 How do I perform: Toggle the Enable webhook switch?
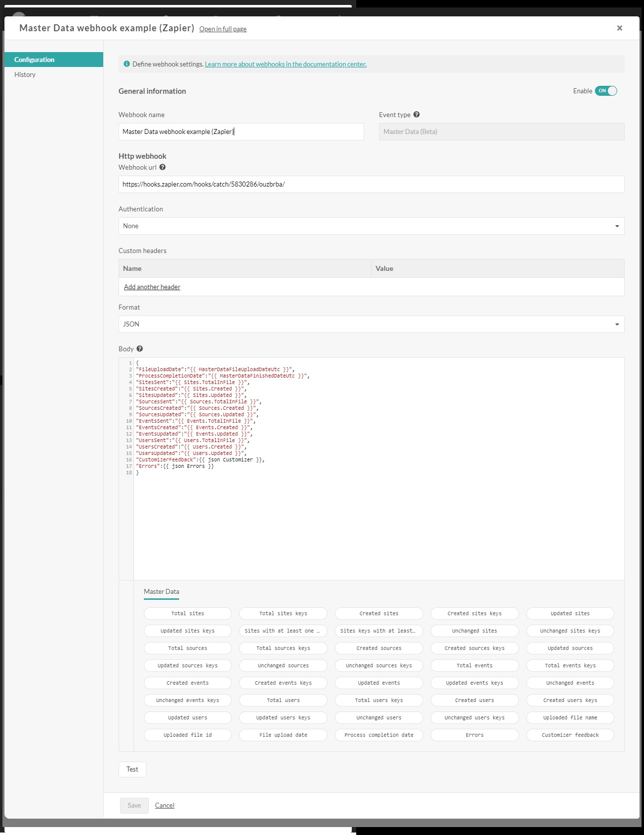(606, 91)
